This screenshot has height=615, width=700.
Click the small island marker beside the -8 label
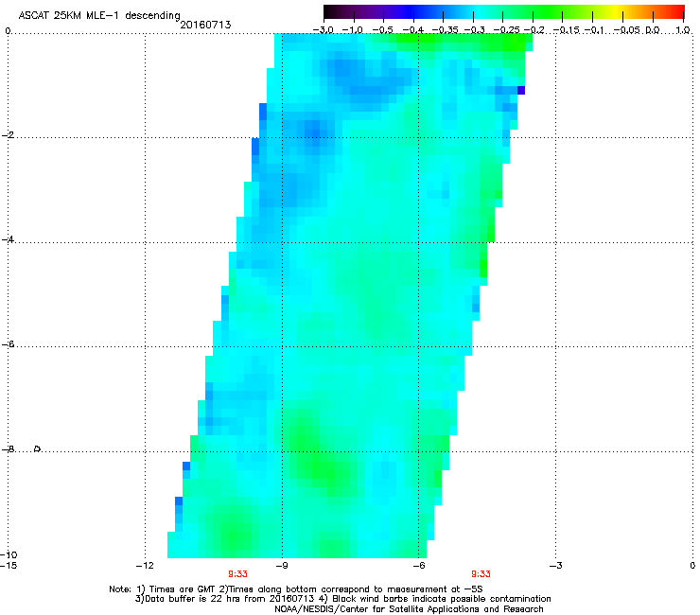pyautogui.click(x=38, y=448)
